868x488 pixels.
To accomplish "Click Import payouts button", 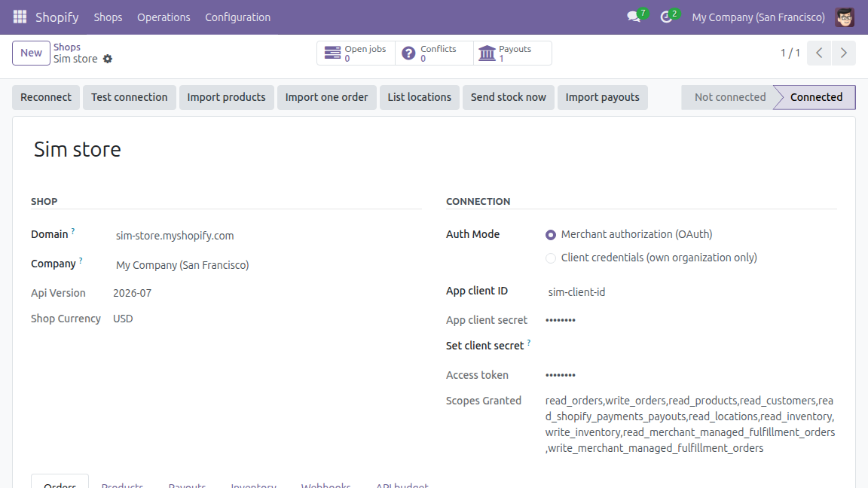I will tap(602, 97).
